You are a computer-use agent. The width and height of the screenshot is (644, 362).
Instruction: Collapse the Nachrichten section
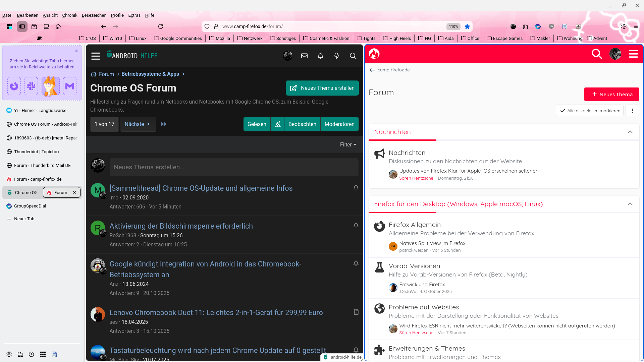point(630,132)
